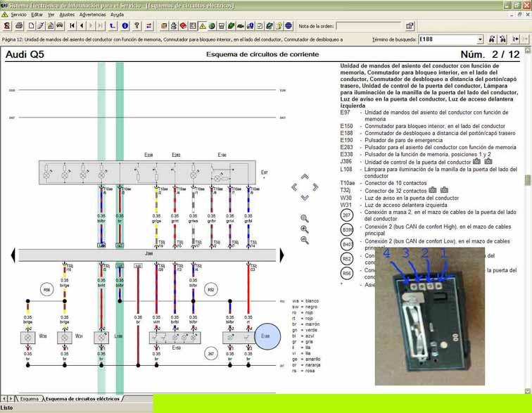The image size is (532, 413).
Task: Zoom in with the plus magnifier
Action: pos(305,229)
